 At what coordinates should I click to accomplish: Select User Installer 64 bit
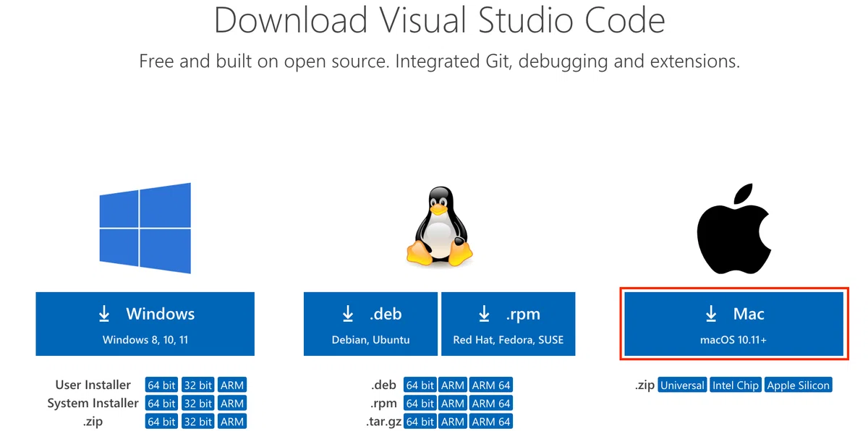[x=162, y=385]
